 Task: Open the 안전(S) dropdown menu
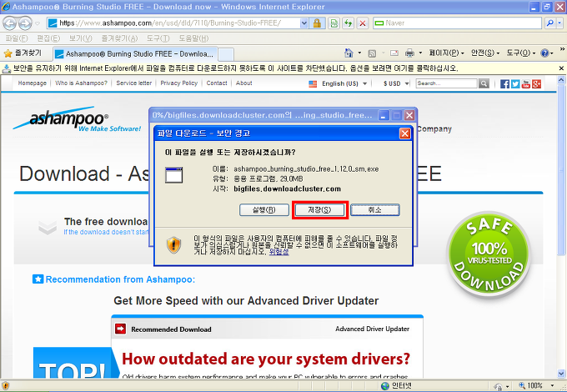(x=485, y=53)
